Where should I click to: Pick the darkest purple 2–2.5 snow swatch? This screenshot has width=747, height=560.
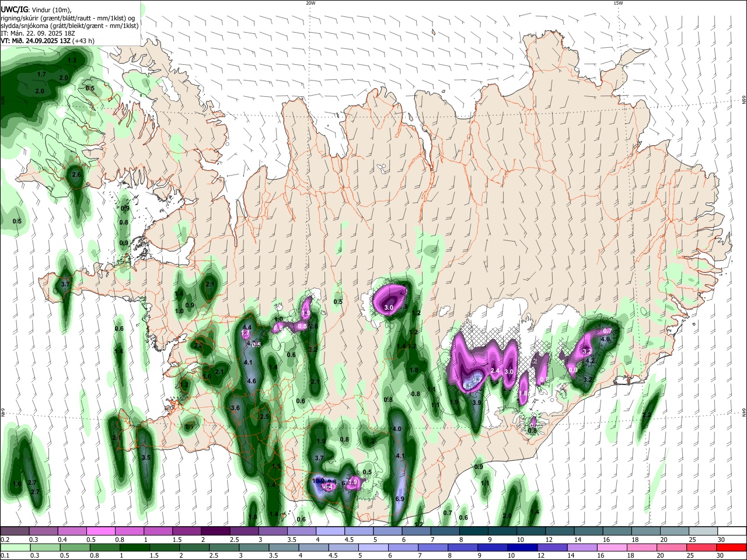pos(215,531)
